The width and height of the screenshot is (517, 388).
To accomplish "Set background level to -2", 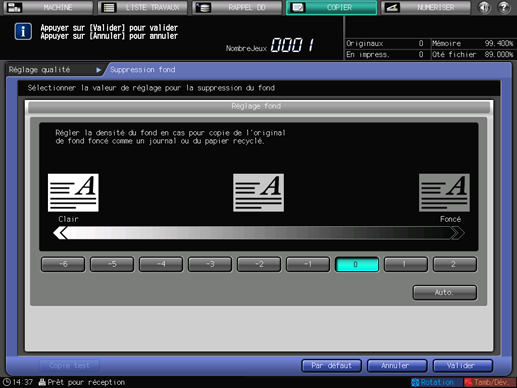I will pos(259,264).
